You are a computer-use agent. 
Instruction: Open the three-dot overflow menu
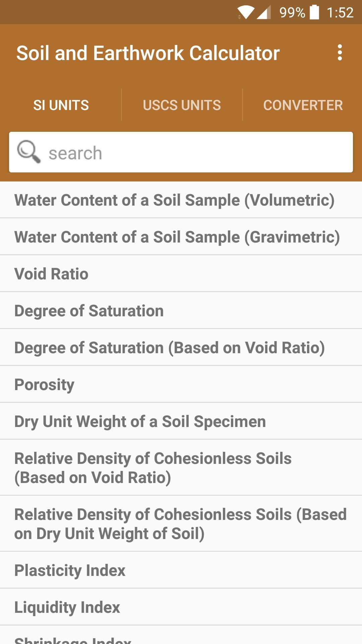click(340, 53)
